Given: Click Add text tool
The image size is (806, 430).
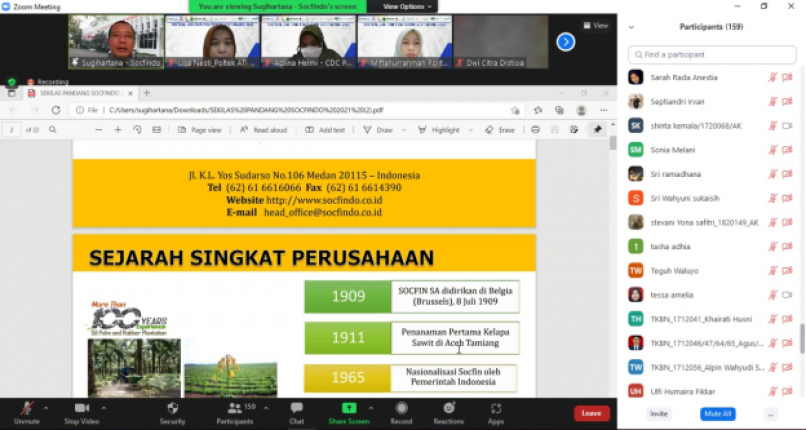Looking at the screenshot, I should (x=325, y=130).
